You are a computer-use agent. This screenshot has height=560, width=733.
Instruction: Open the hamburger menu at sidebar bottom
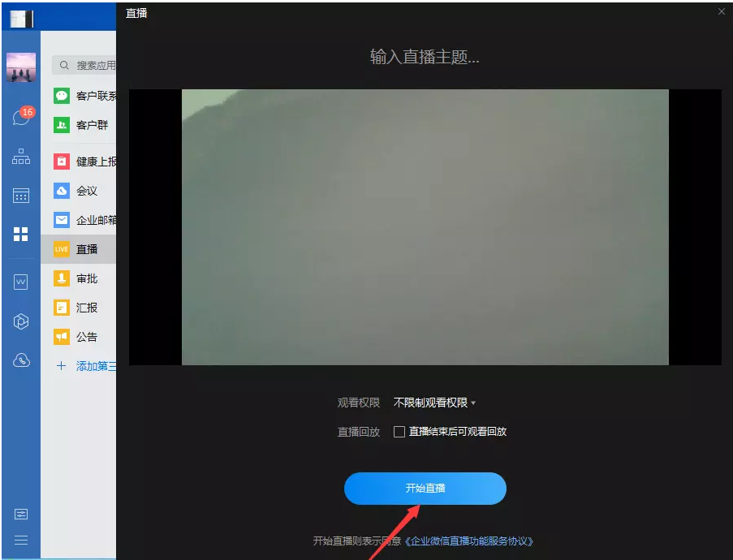[19, 541]
